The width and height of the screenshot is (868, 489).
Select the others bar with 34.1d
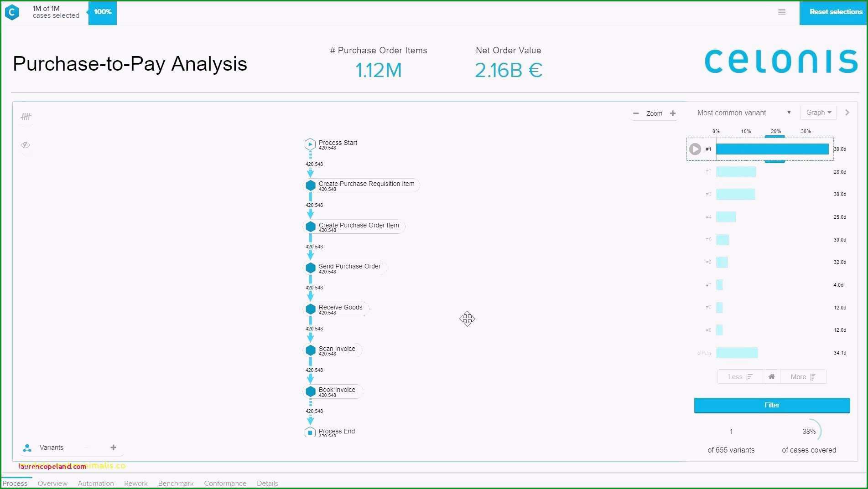point(737,353)
